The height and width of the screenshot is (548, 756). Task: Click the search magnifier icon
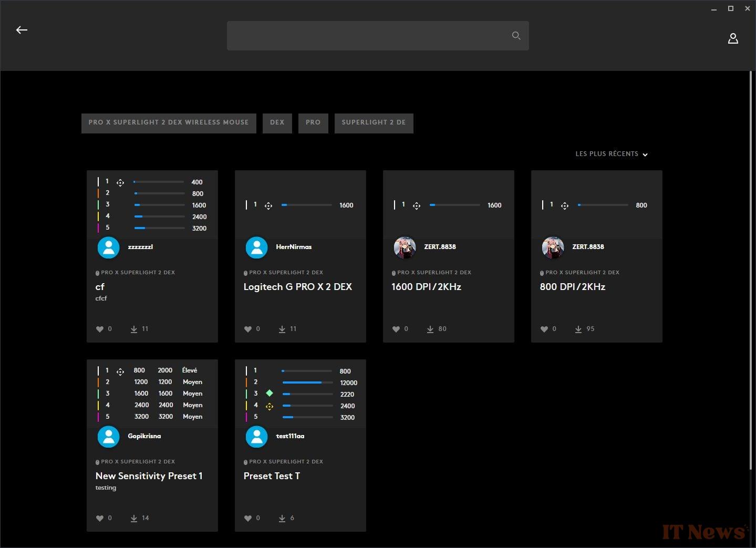(x=516, y=36)
